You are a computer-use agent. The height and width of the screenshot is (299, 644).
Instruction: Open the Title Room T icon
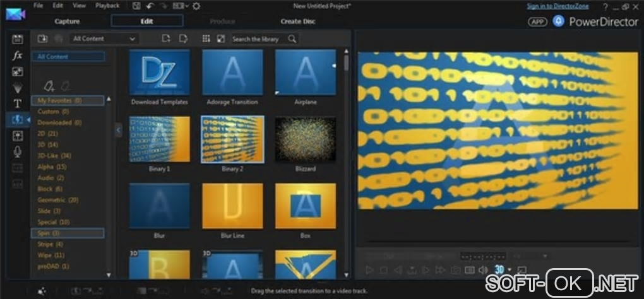coord(17,104)
